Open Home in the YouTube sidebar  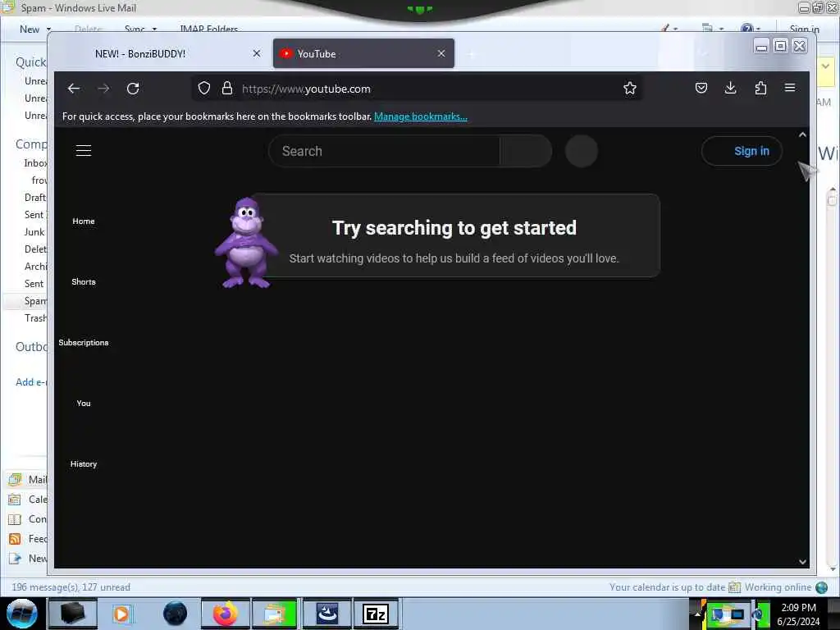pos(84,221)
